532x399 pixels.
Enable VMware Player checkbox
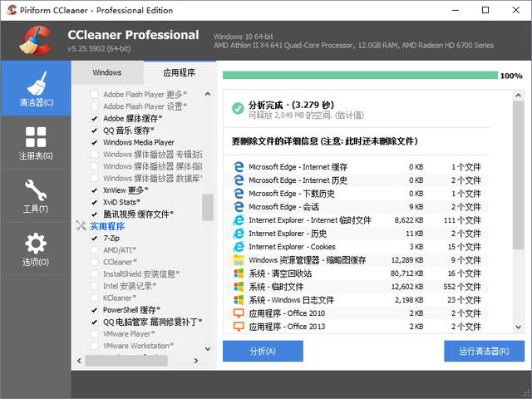(x=94, y=334)
